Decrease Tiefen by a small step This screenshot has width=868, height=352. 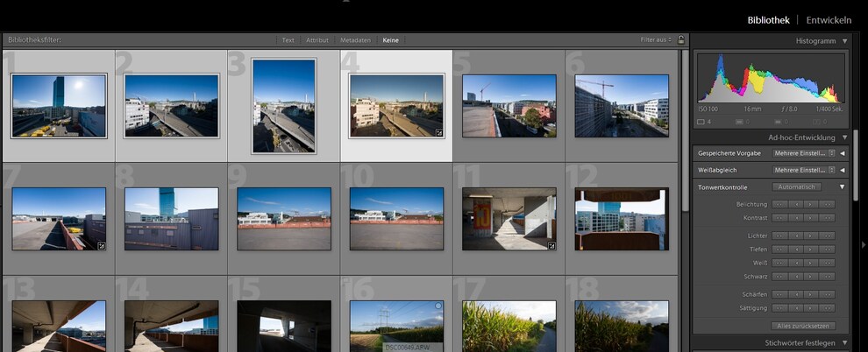(796, 250)
